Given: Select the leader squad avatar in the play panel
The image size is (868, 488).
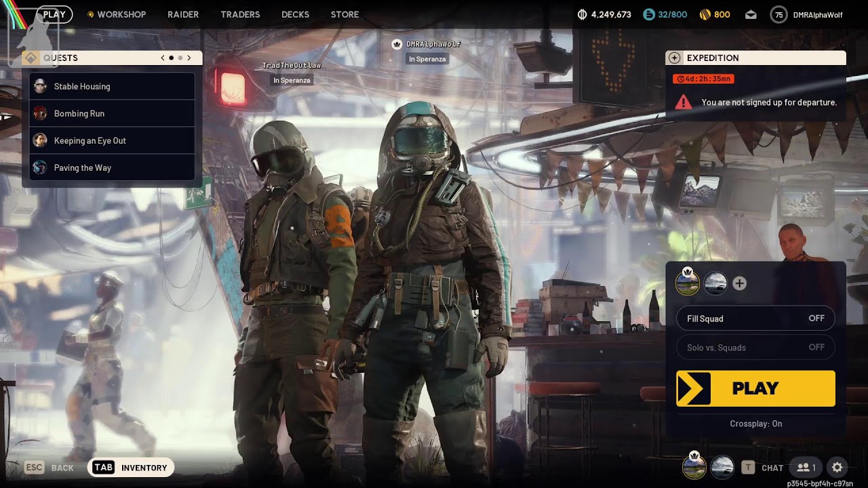Looking at the screenshot, I should point(688,283).
